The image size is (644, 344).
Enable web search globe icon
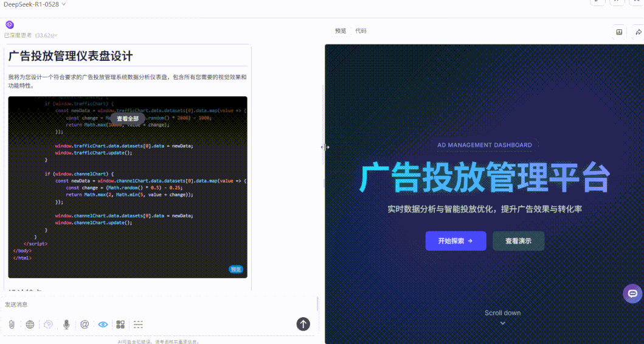[x=30, y=325]
